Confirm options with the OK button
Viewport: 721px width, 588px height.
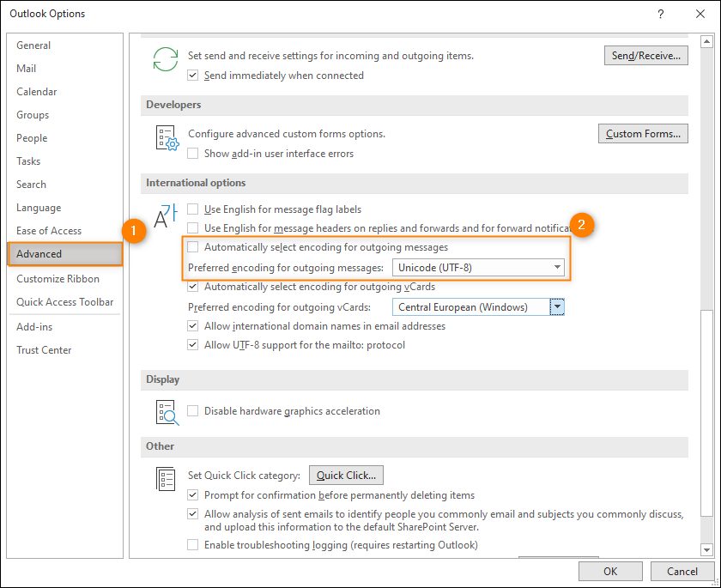[x=610, y=572]
